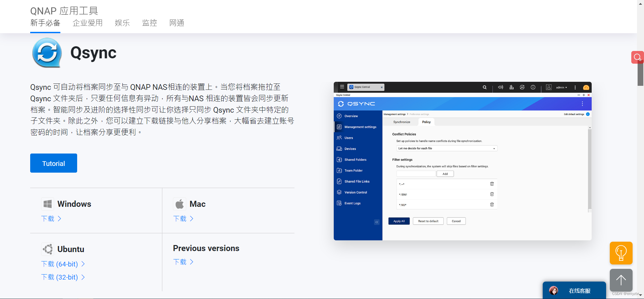Open Previous versions 下载 link
644x299 pixels.
[x=183, y=262]
